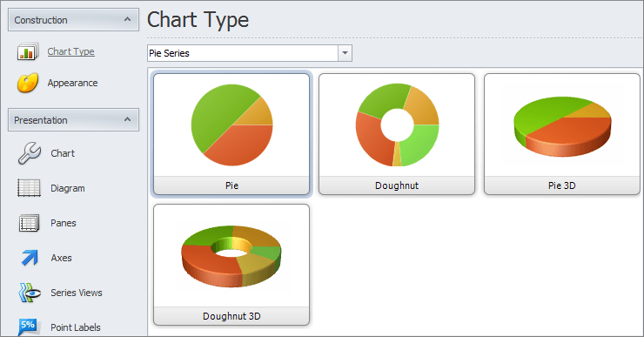
Task: Collapse the Construction group
Action: pos(127,20)
